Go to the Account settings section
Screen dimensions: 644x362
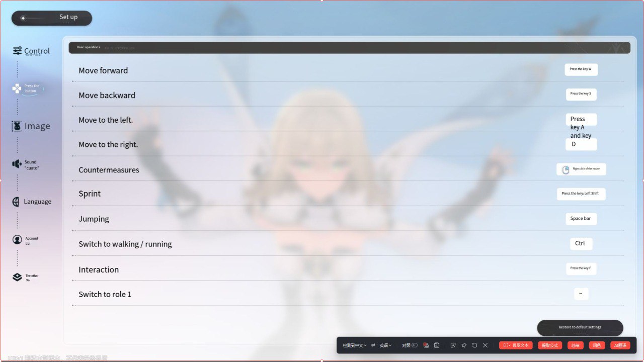click(26, 240)
